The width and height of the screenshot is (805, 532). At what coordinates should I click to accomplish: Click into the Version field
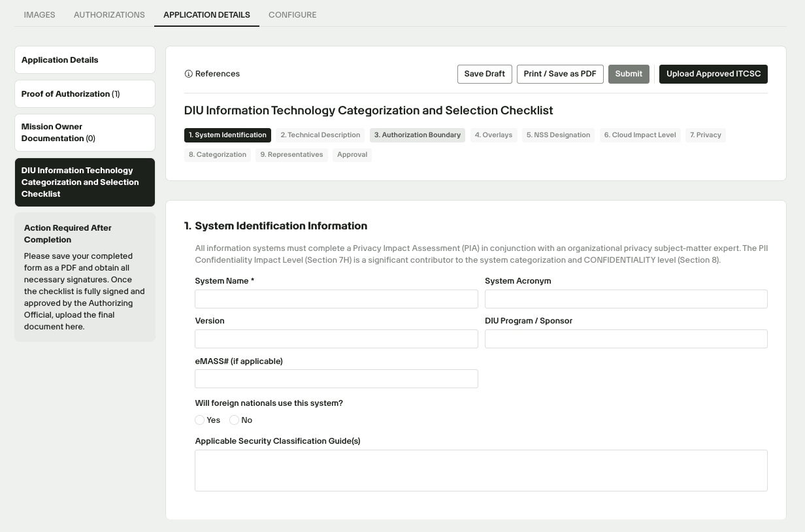337,339
